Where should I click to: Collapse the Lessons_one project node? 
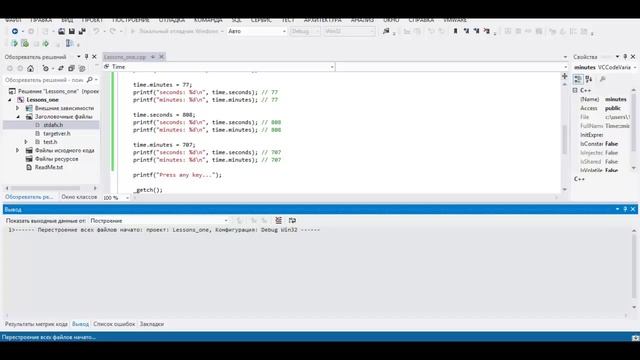[x=10, y=100]
